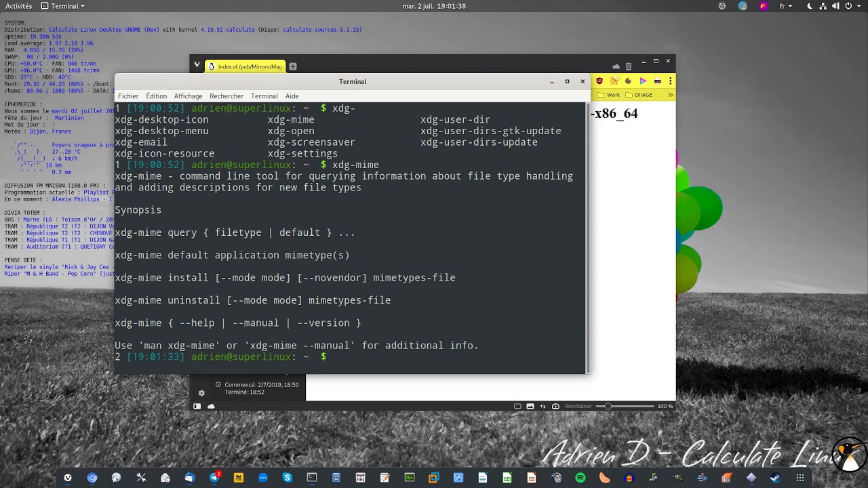
Task: Open page actions code icon in status bar
Action: (x=543, y=406)
